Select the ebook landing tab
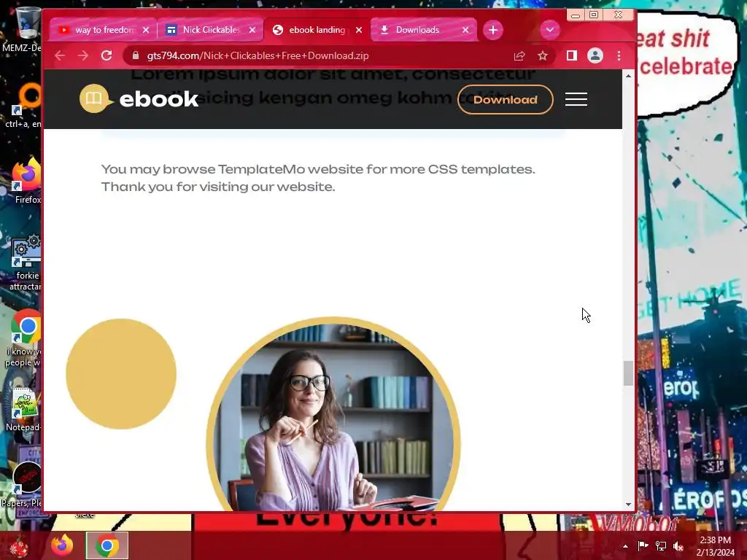 click(317, 30)
